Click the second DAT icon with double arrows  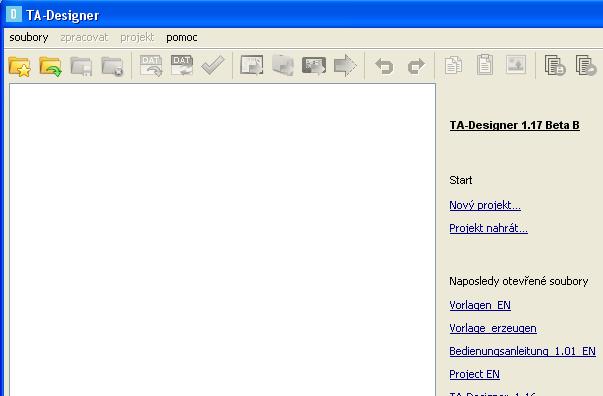point(182,66)
